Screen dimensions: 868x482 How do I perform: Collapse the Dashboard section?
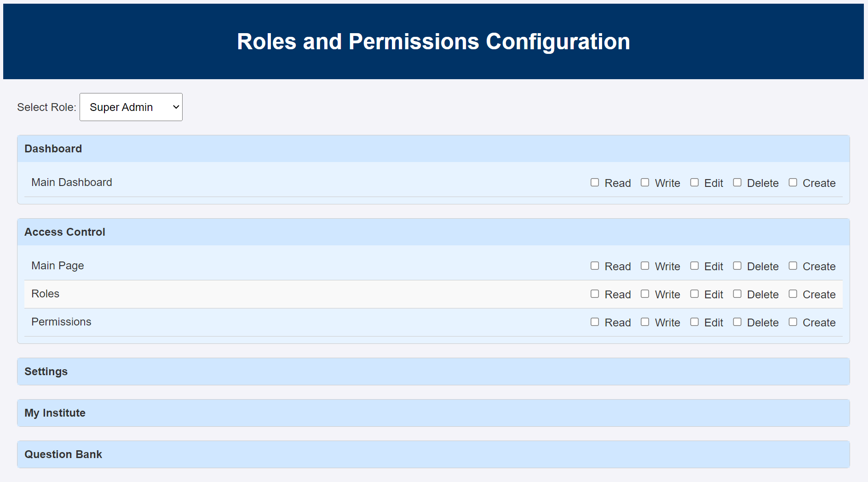pos(433,148)
